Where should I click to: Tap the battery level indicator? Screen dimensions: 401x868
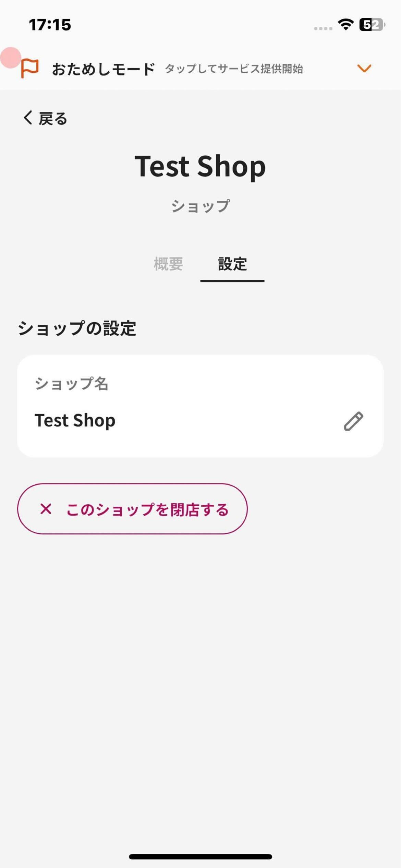click(372, 25)
